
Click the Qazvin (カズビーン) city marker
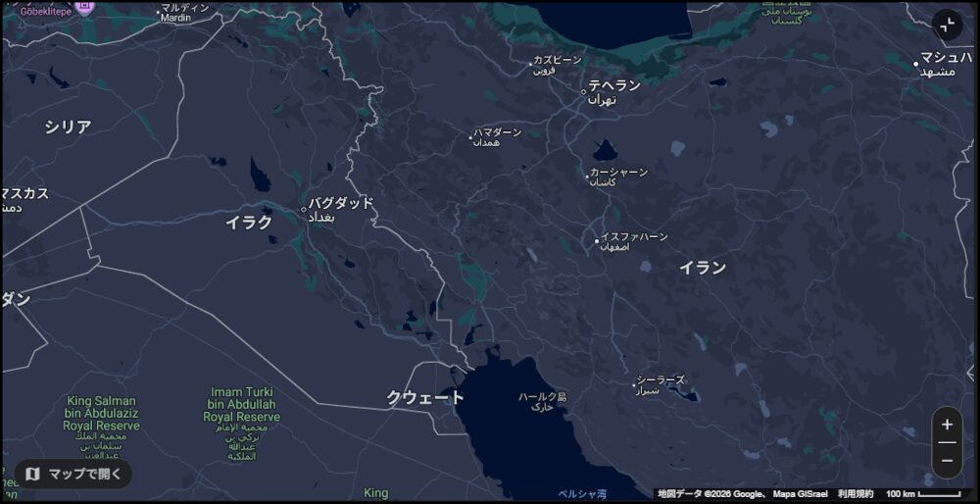pos(531,65)
